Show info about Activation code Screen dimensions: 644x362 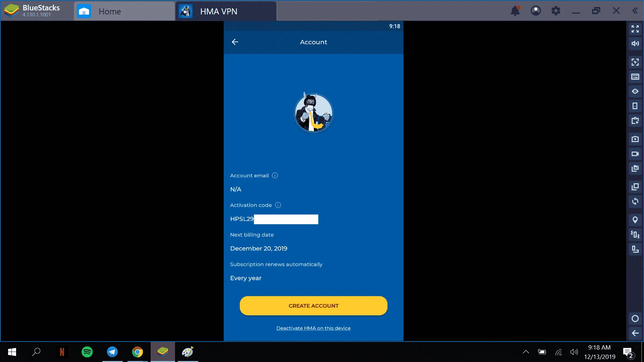[x=278, y=205]
